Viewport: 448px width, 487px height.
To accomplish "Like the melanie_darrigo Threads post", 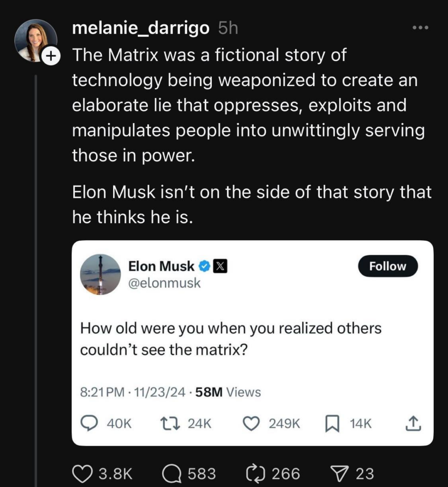I will [82, 473].
